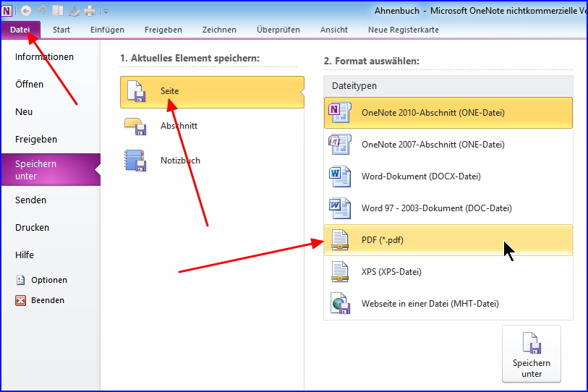Click the Word DOCX document icon
588x392 pixels.
(340, 176)
